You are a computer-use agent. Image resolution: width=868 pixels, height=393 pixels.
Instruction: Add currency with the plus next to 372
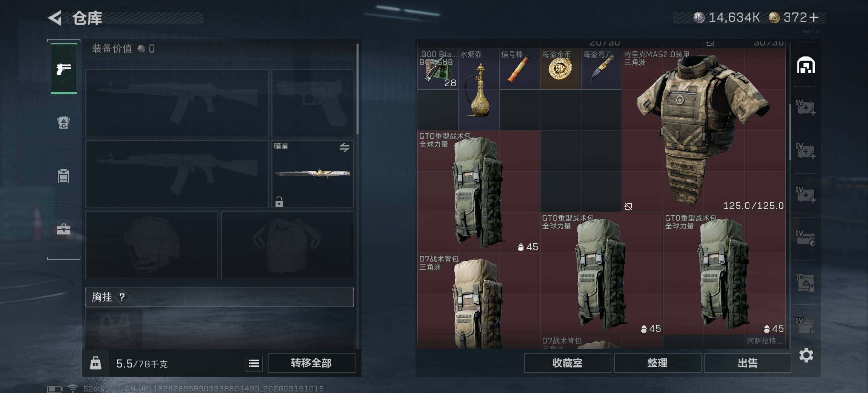[814, 17]
